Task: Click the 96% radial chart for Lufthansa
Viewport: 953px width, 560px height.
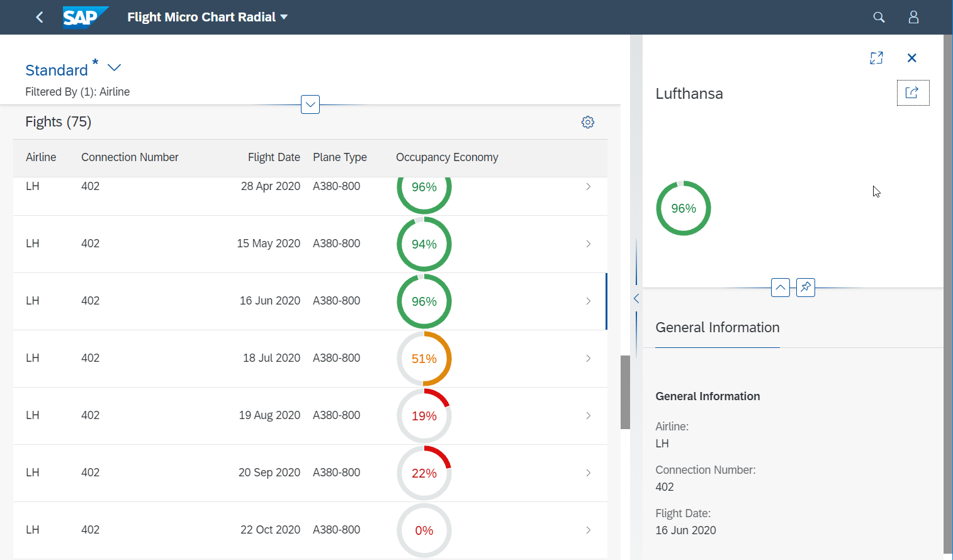Action: tap(683, 208)
